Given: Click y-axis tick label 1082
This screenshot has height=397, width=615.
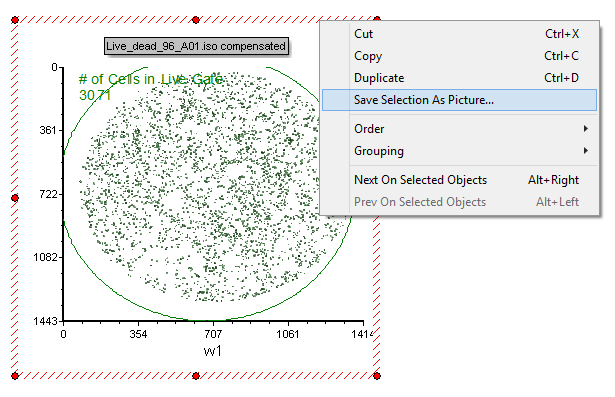Looking at the screenshot, I should (x=45, y=257).
